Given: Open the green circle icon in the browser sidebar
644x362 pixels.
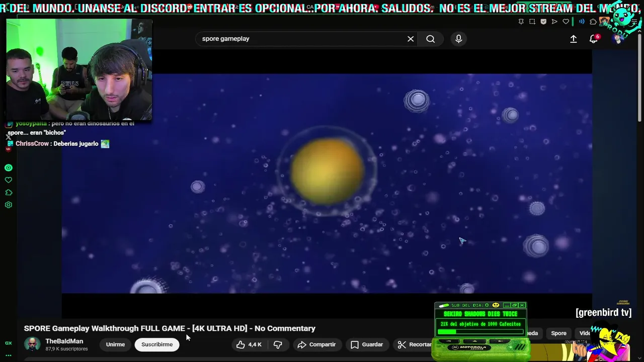Looking at the screenshot, I should (8, 168).
